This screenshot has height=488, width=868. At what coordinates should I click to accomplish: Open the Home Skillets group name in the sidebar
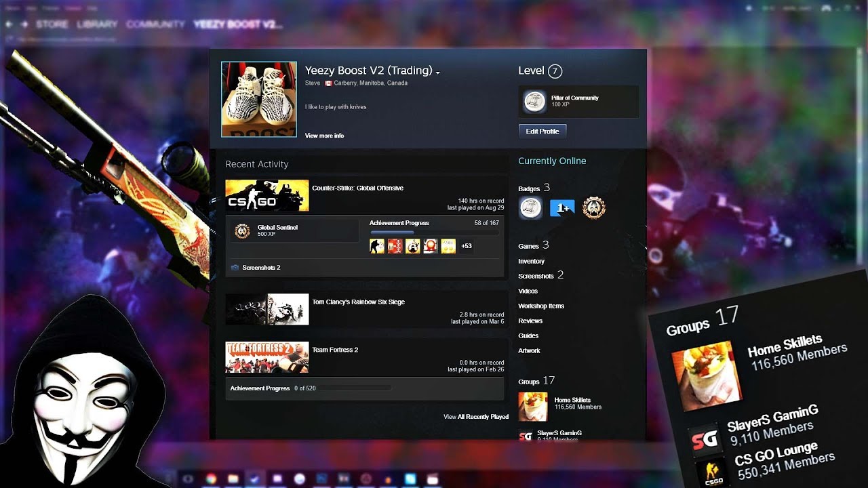point(572,400)
